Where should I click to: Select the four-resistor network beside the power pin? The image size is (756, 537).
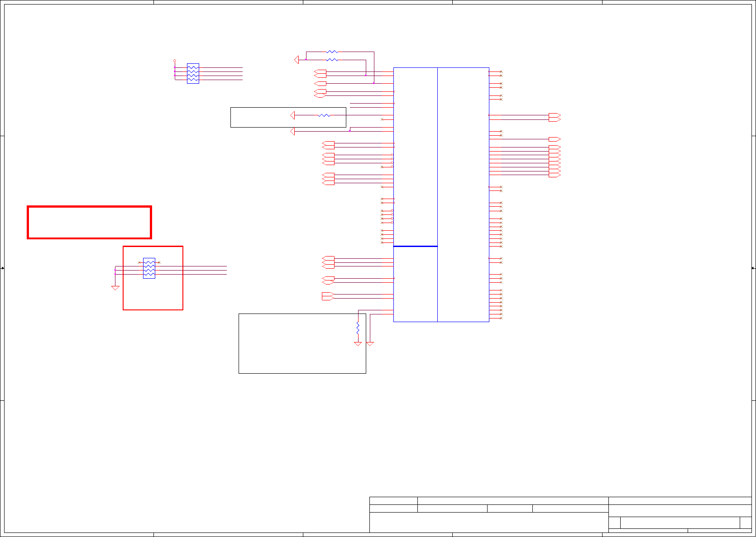click(193, 73)
